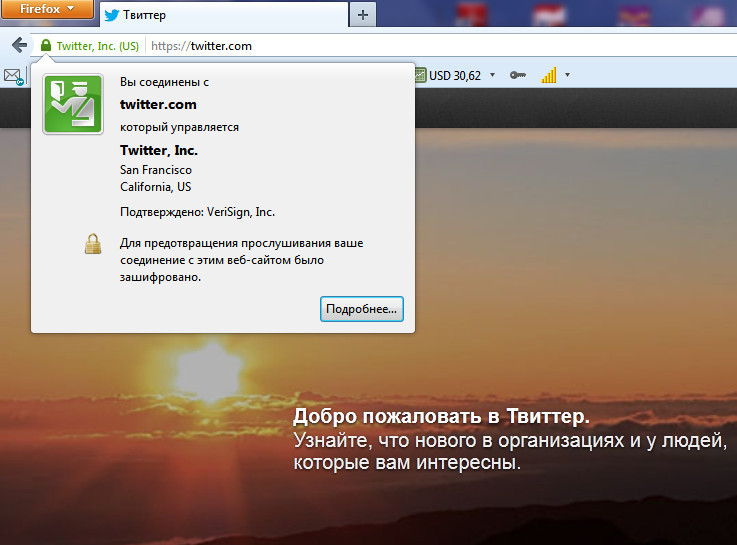This screenshot has height=545, width=737.
Task: Click the Добро пожаловать в Твиттер heading
Action: (x=441, y=416)
